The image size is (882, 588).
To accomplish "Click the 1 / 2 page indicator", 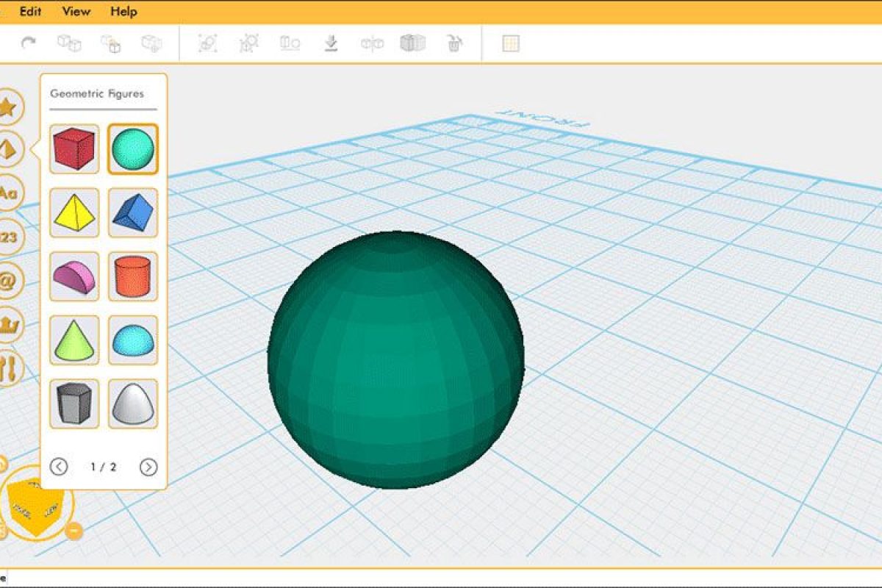I will [x=104, y=467].
